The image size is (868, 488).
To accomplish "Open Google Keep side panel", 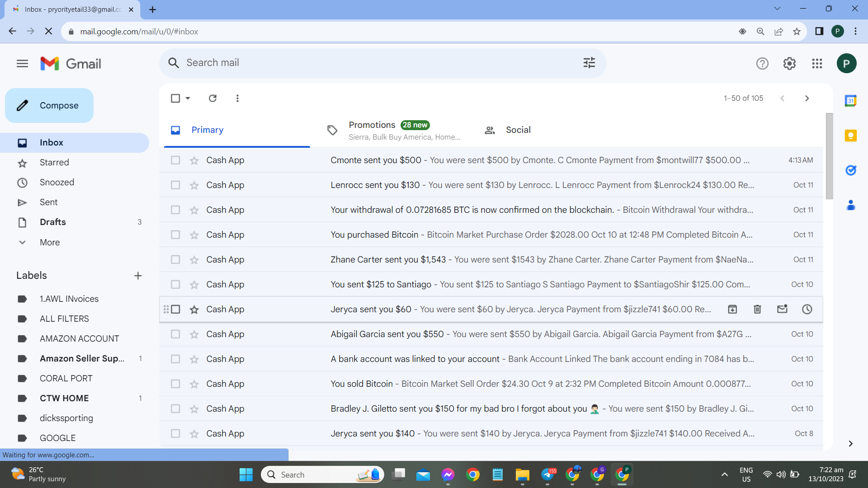I will tap(850, 136).
